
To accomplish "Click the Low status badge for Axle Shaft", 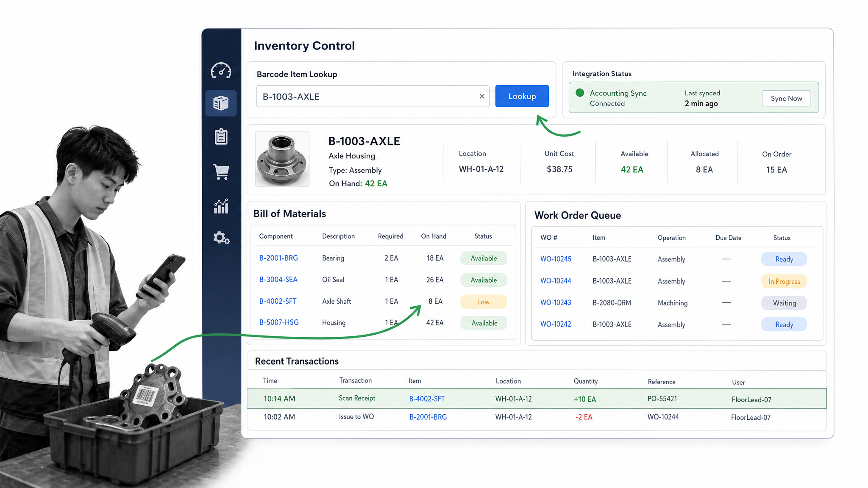I will pos(483,302).
